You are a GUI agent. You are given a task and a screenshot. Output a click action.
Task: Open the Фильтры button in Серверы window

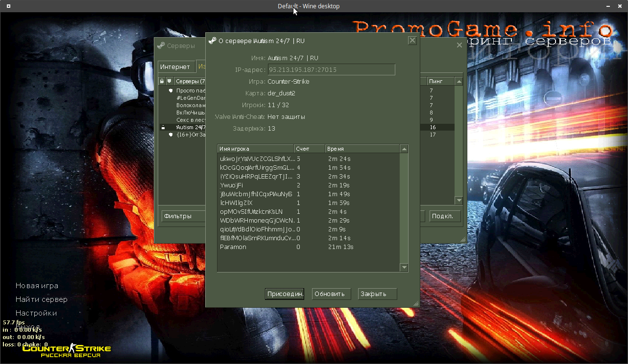183,216
